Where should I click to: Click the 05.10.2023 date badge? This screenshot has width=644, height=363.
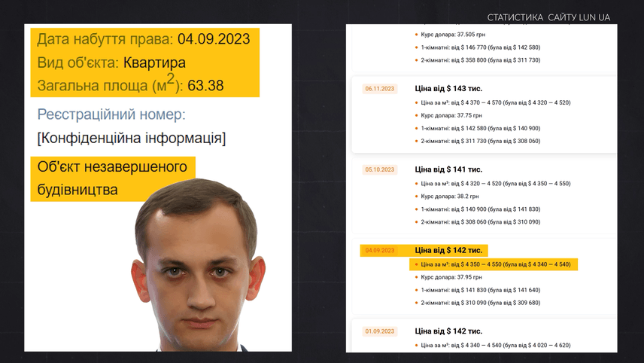point(380,169)
